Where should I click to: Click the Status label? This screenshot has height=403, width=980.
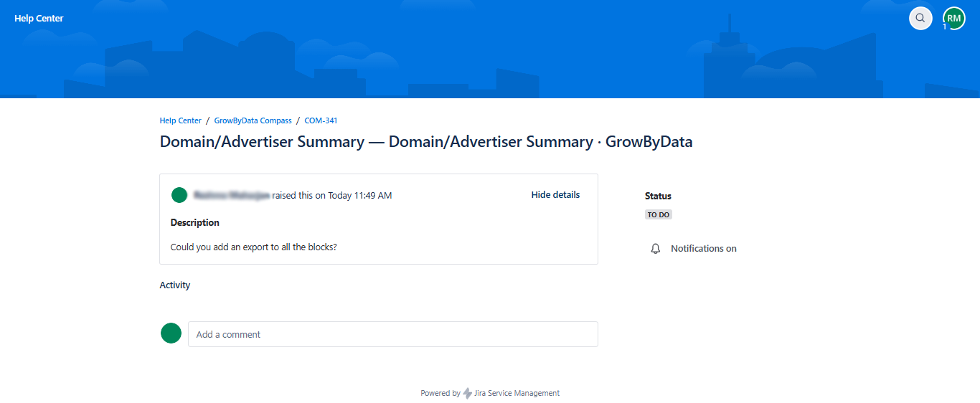point(658,196)
